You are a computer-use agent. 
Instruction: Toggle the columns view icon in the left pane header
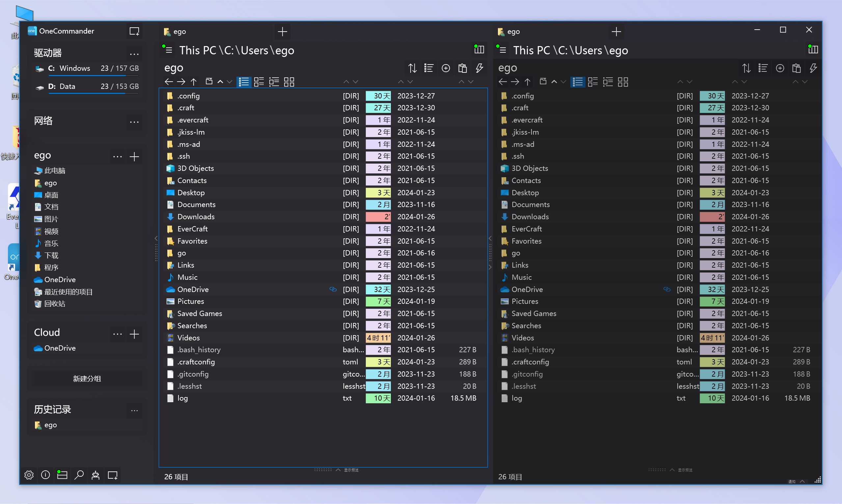click(479, 50)
